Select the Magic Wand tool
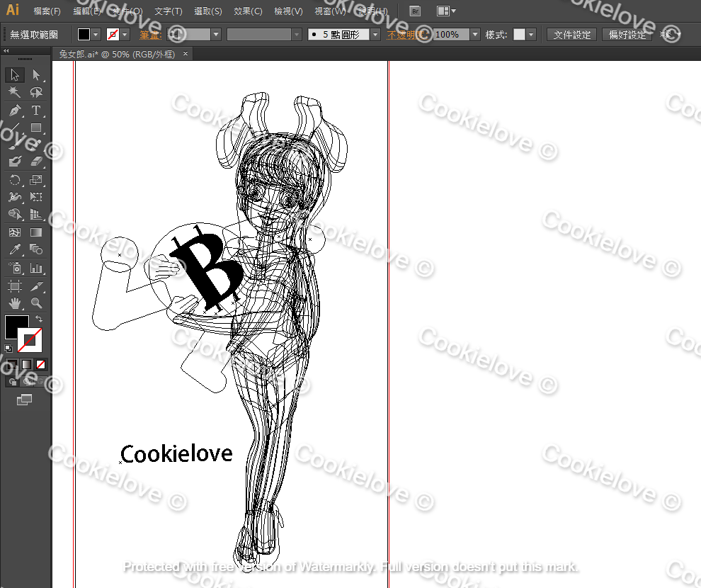 [15, 92]
